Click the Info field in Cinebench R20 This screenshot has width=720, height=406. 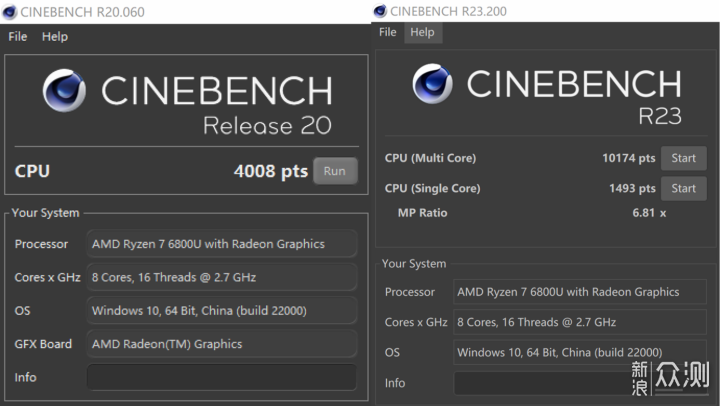(x=222, y=378)
